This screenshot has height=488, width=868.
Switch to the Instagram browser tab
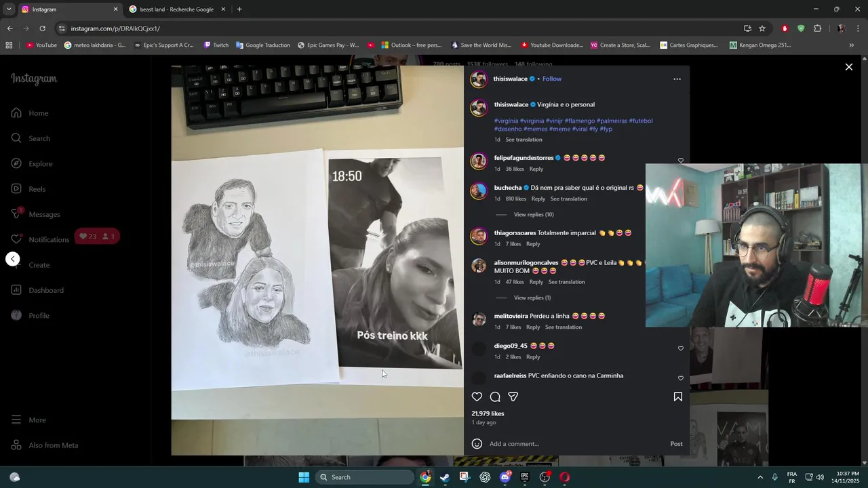tap(68, 9)
